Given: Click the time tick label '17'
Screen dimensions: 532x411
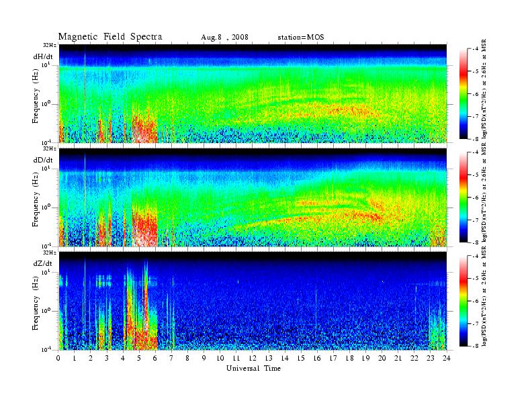Looking at the screenshot, I should 334,358.
